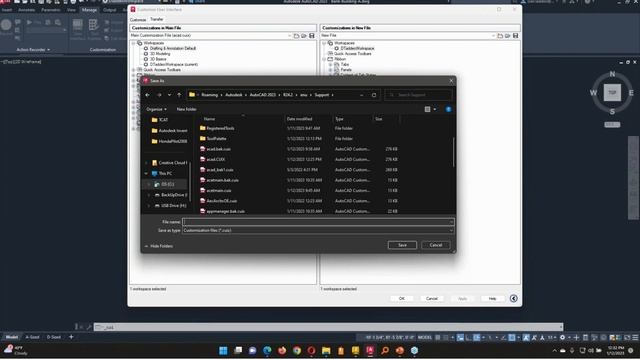Image resolution: width=640 pixels, height=360 pixels.
Task: Search Support folder field
Action: click(x=418, y=95)
